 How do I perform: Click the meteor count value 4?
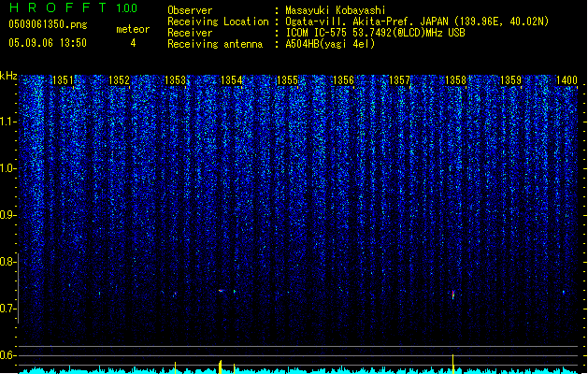(133, 43)
